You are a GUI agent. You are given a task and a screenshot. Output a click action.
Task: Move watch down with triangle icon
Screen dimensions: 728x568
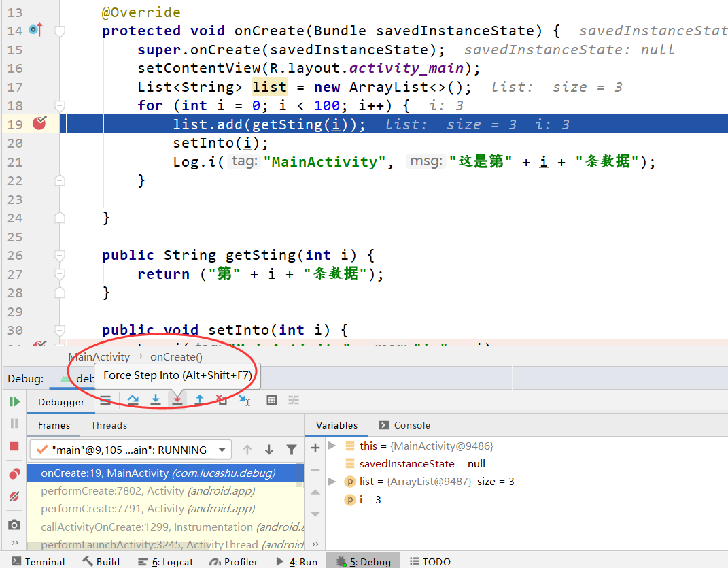click(315, 514)
